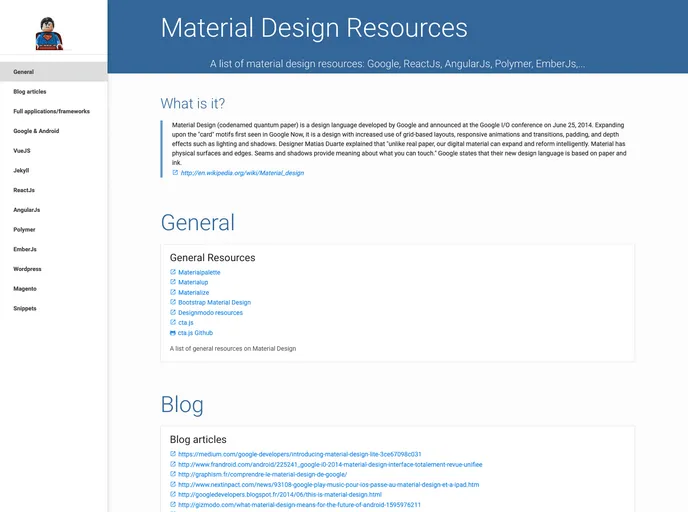Open nextinpact.com google play music link
The width and height of the screenshot is (688, 512).
pyautogui.click(x=329, y=485)
